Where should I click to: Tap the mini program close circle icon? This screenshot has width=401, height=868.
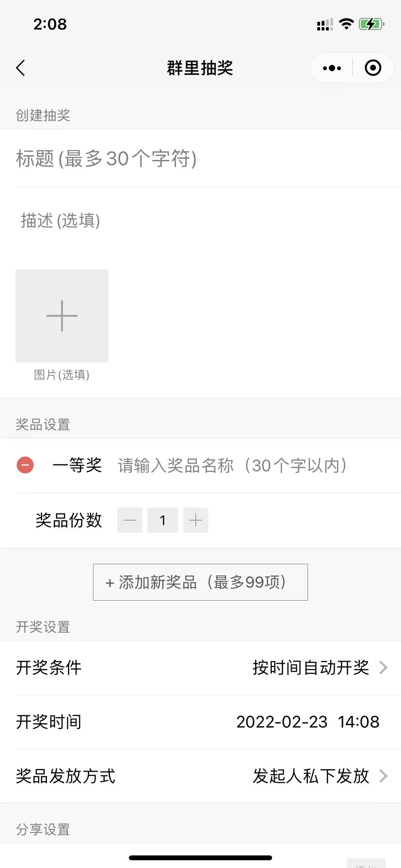(x=373, y=68)
